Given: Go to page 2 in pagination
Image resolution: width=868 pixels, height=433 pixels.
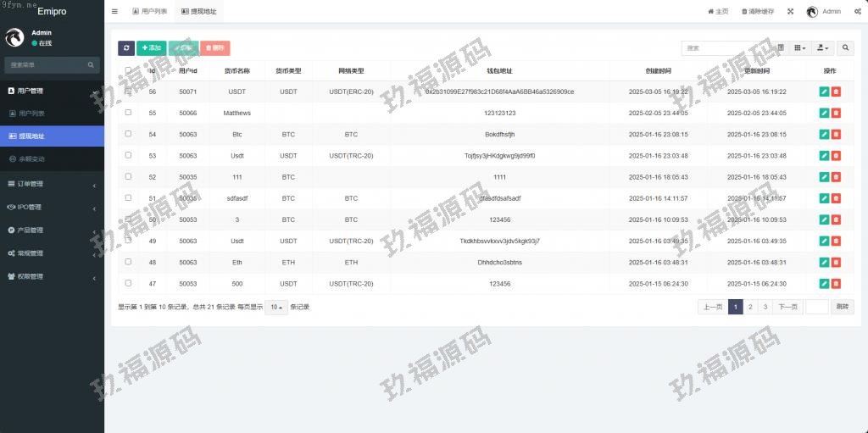Looking at the screenshot, I should pyautogui.click(x=750, y=307).
